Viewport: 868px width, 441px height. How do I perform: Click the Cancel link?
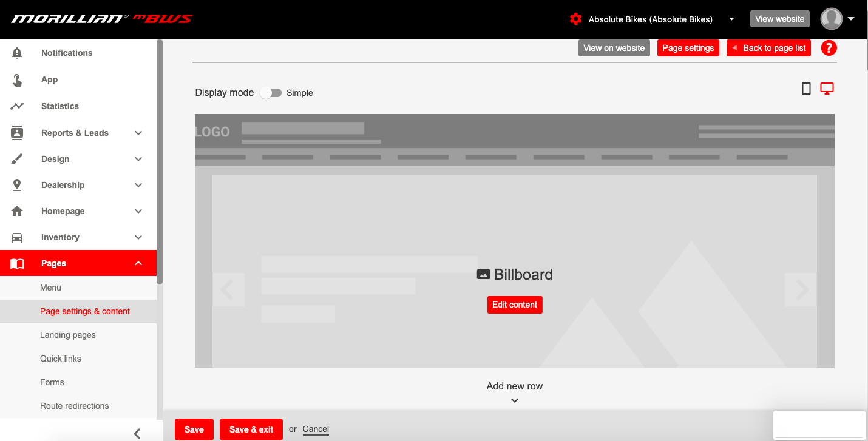[x=316, y=429]
